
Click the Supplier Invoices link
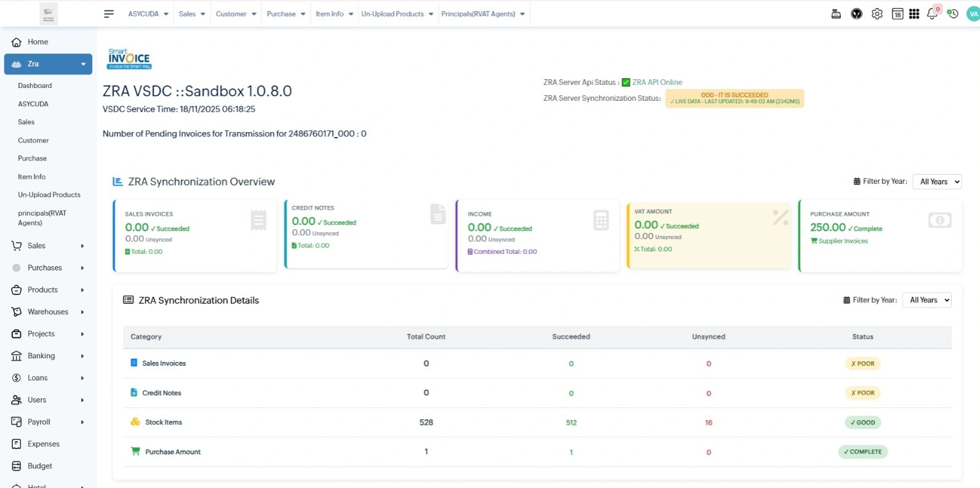843,241
